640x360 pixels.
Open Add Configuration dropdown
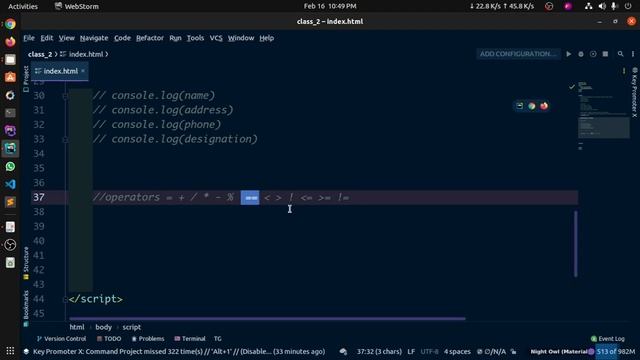(x=518, y=54)
